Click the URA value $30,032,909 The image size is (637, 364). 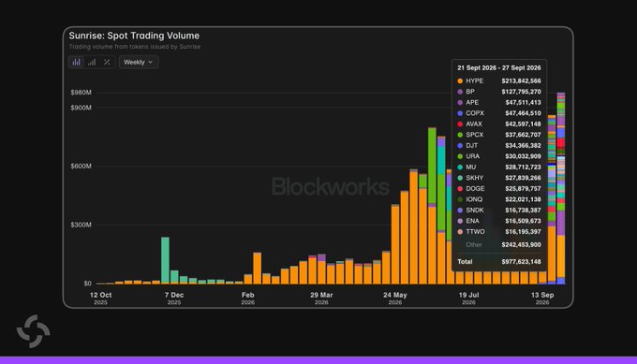tap(523, 156)
